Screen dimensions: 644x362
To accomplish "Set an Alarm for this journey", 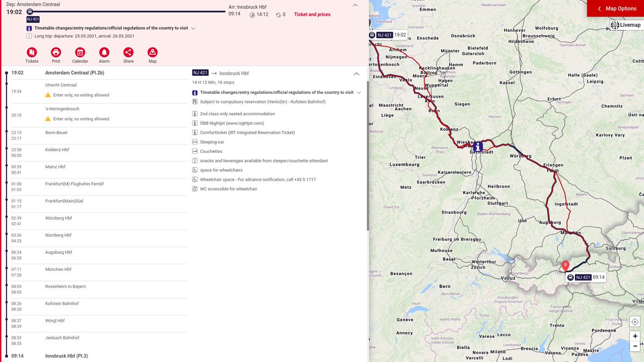I will coord(104,52).
